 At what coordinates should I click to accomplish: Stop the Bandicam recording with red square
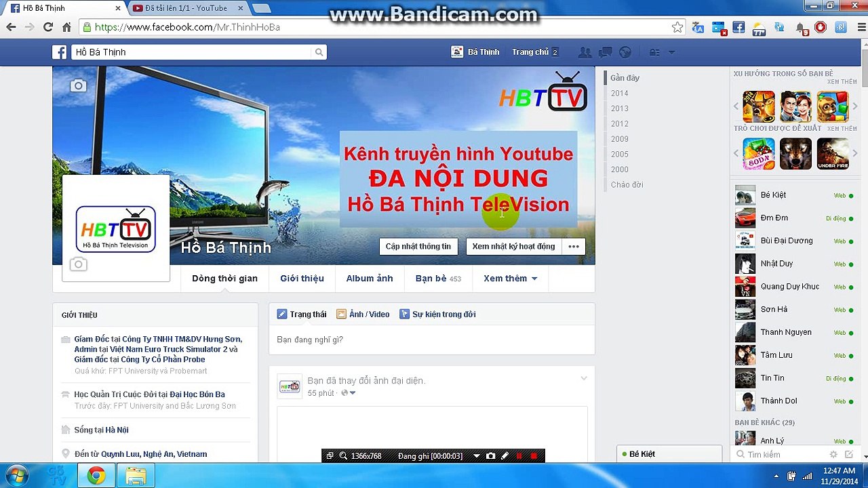click(534, 456)
